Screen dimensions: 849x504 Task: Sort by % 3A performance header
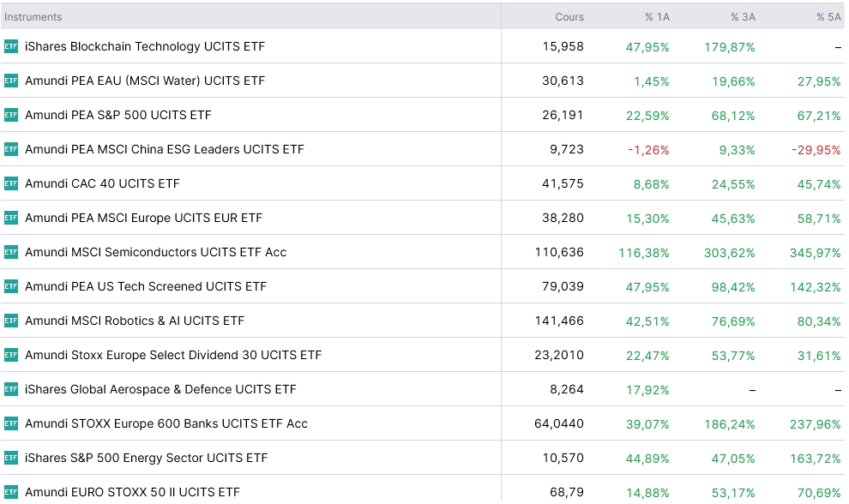(743, 17)
